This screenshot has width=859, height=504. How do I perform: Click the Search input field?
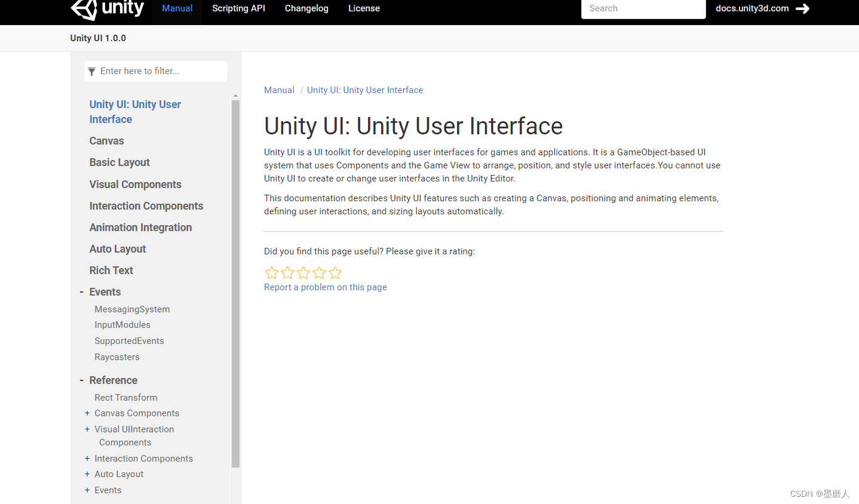point(643,8)
